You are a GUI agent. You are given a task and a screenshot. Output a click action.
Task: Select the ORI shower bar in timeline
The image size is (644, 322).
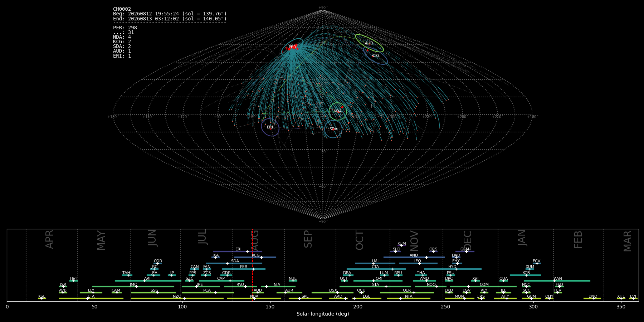[378, 281]
